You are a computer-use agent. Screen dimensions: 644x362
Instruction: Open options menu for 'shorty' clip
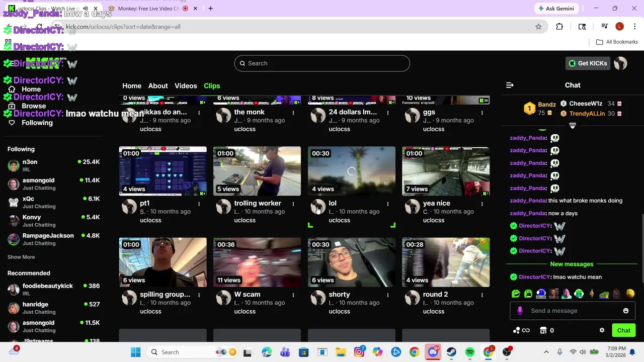[388, 295]
